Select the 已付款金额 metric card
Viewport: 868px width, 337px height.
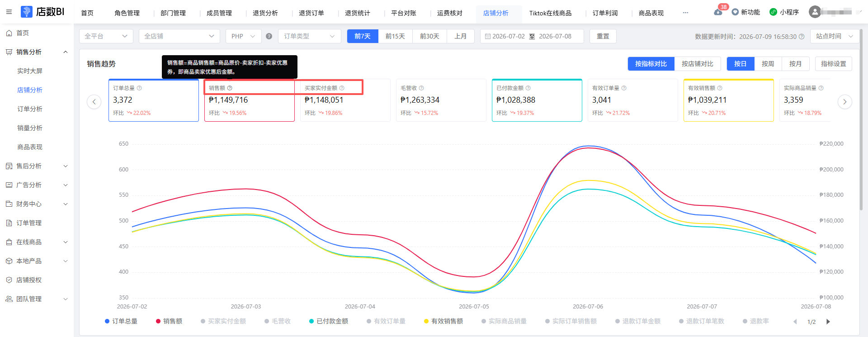537,100
